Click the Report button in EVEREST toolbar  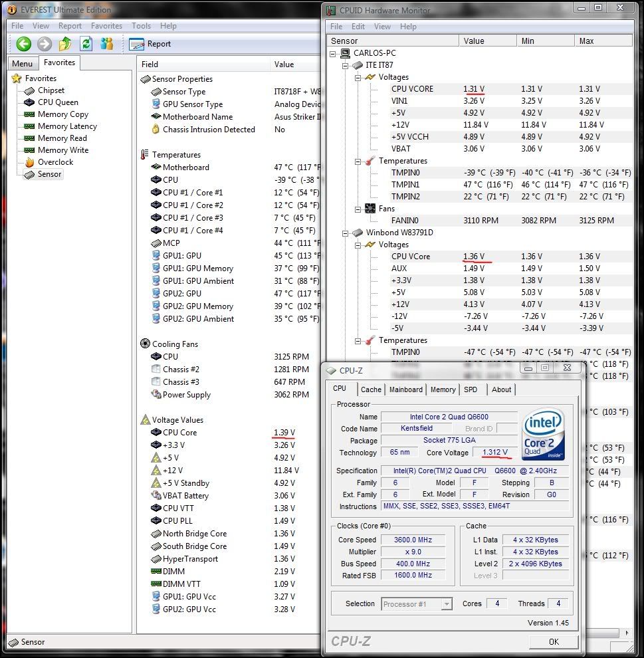click(x=150, y=44)
